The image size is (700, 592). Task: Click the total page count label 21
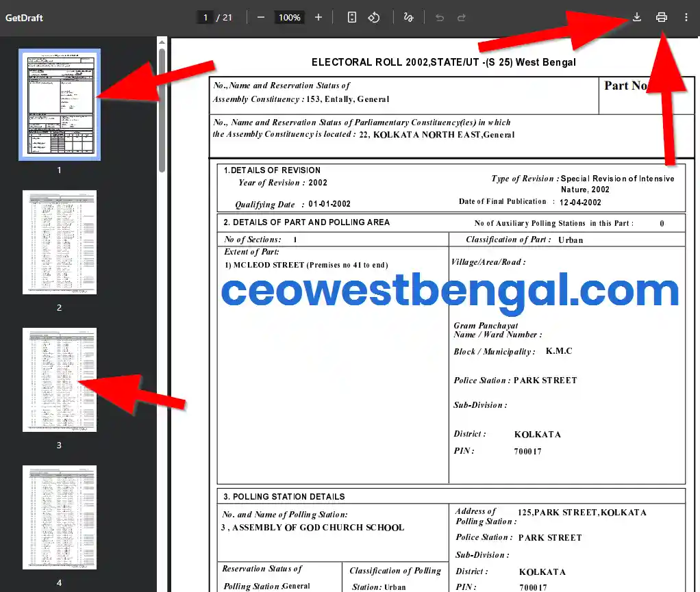226,17
